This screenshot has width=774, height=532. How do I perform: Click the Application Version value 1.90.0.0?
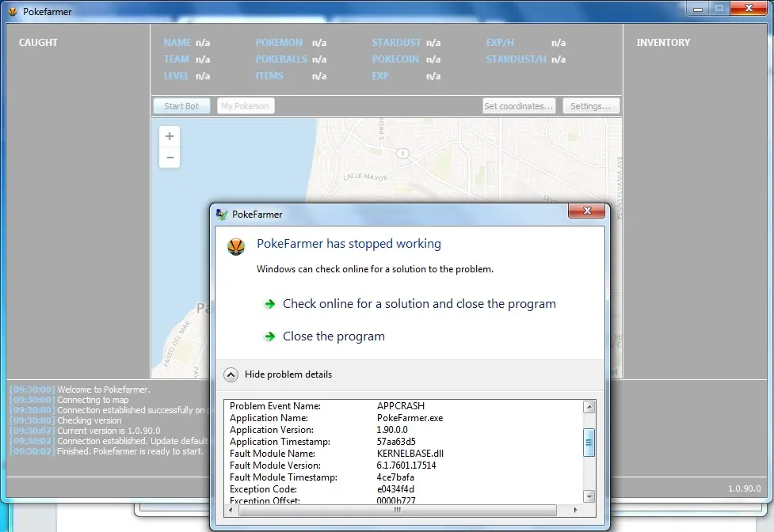(x=392, y=429)
